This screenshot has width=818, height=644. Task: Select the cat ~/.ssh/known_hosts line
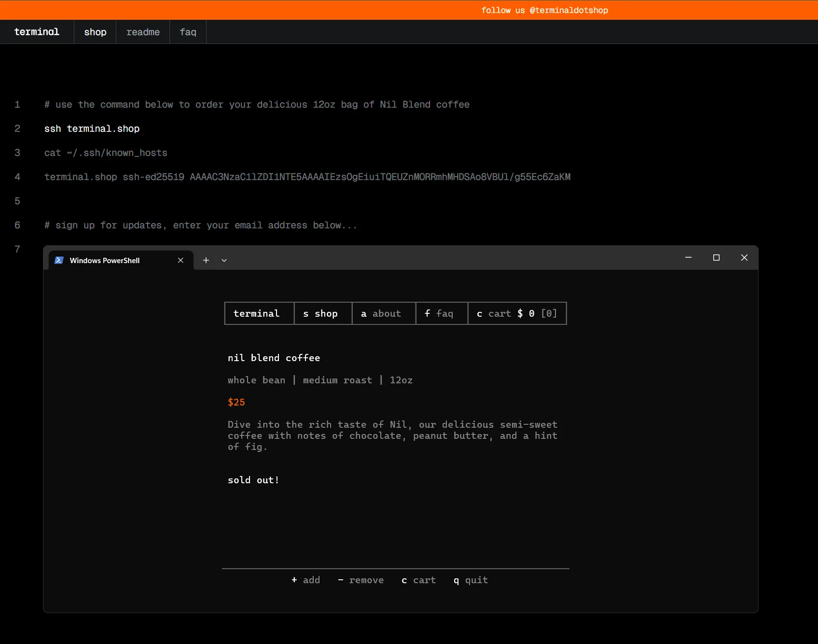[x=106, y=153]
